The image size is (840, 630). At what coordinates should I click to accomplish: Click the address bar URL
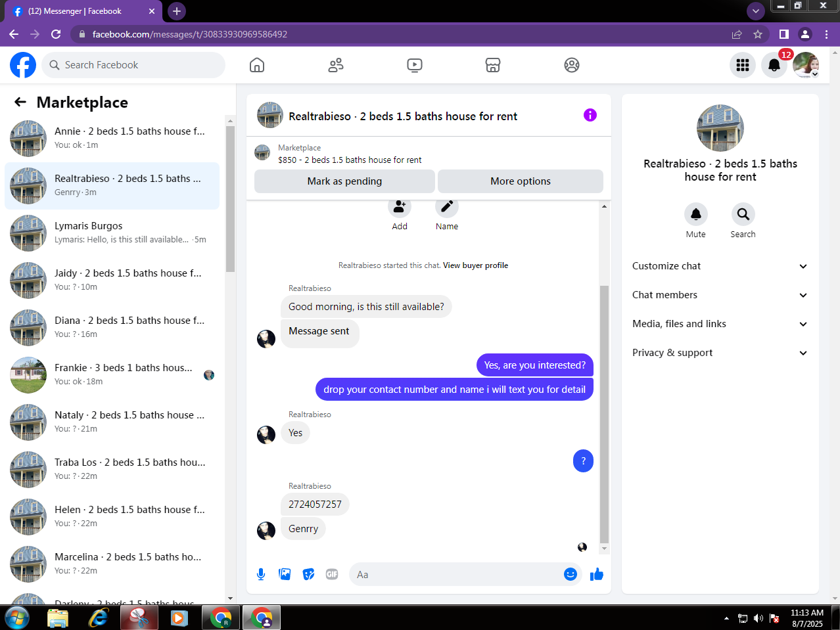tap(190, 34)
